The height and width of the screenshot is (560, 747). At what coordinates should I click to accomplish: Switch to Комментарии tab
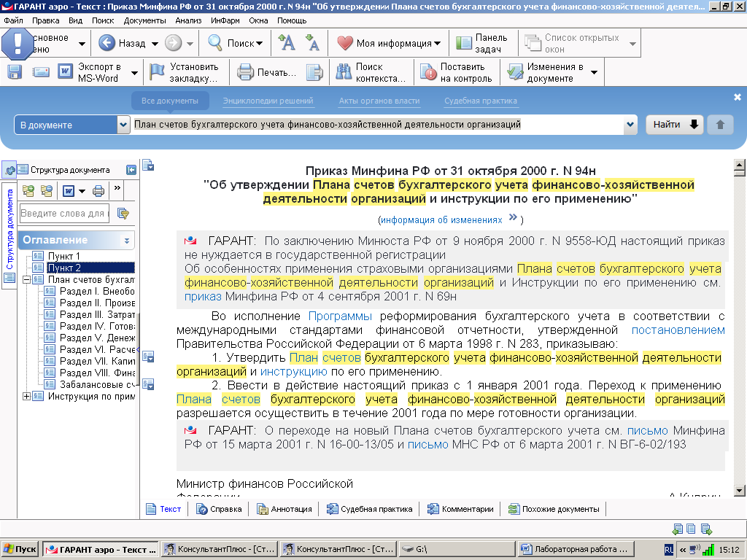point(460,509)
